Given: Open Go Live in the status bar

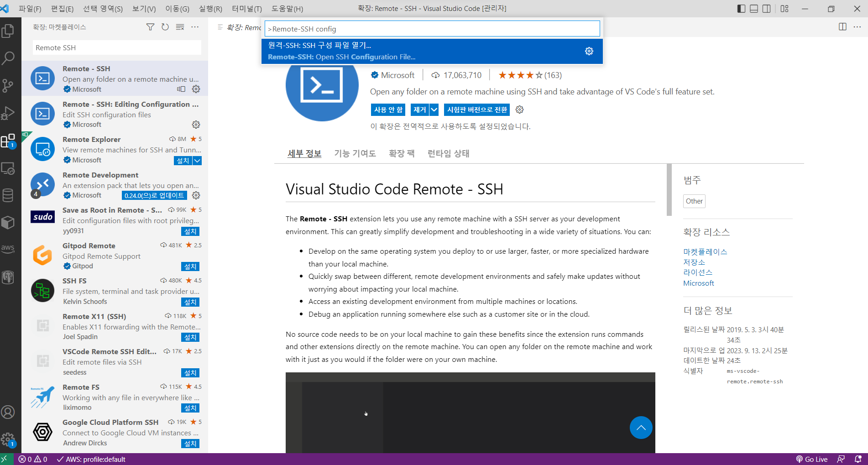Looking at the screenshot, I should [812, 459].
